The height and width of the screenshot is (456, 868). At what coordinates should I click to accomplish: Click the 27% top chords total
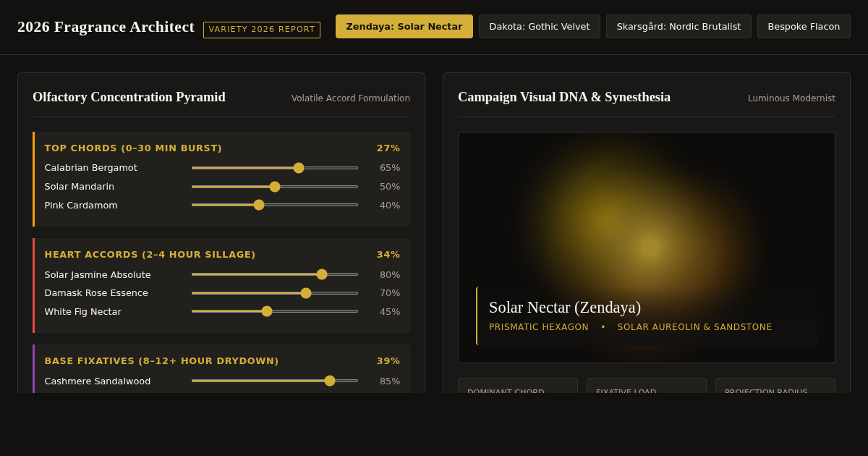click(x=388, y=148)
